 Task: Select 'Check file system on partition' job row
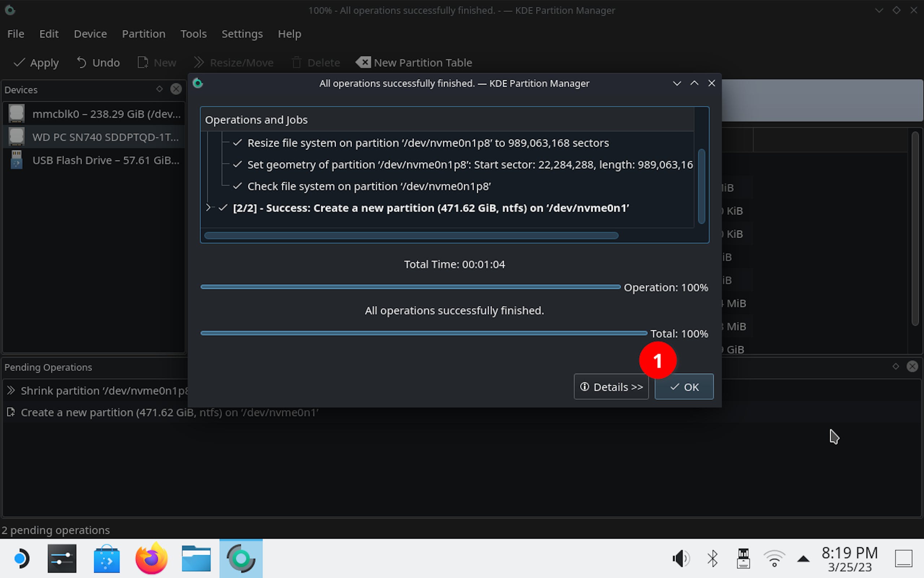(369, 186)
